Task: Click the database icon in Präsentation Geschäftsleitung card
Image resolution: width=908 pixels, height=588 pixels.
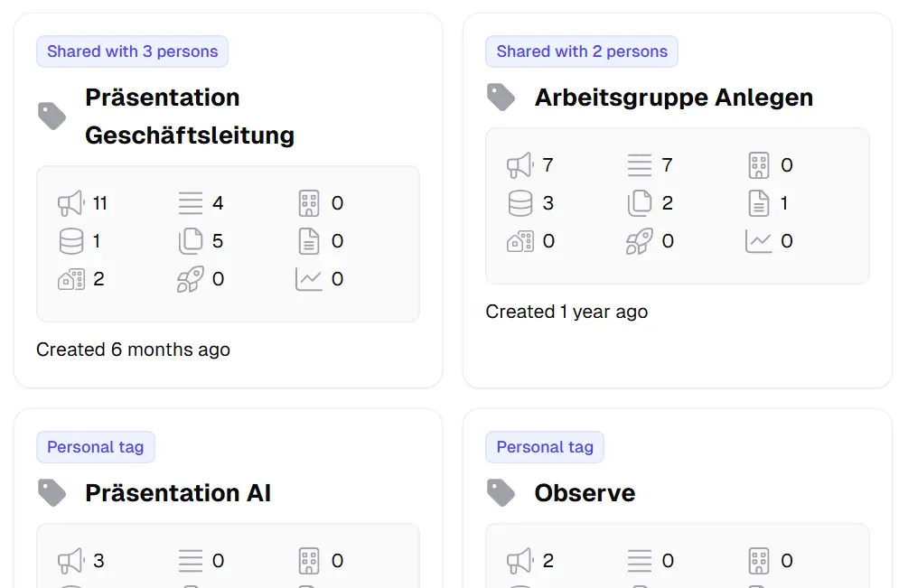Action: point(70,241)
